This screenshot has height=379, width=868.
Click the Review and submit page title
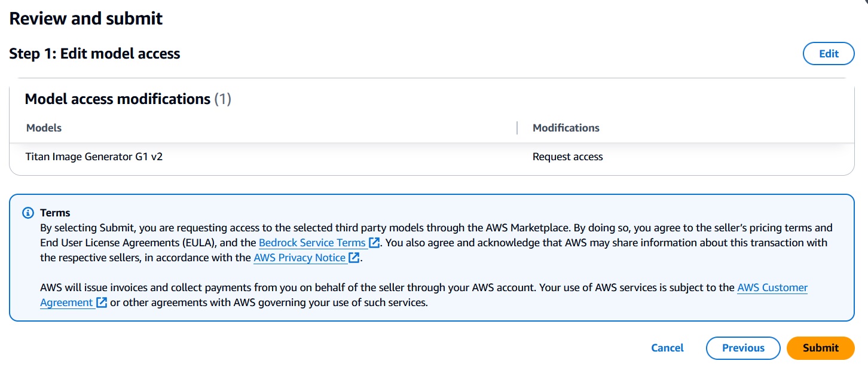(x=86, y=19)
